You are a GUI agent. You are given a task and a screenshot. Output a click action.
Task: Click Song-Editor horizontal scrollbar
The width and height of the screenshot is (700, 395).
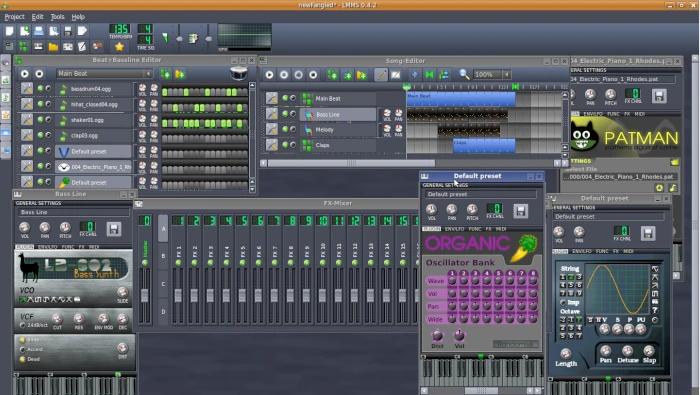coord(351,163)
